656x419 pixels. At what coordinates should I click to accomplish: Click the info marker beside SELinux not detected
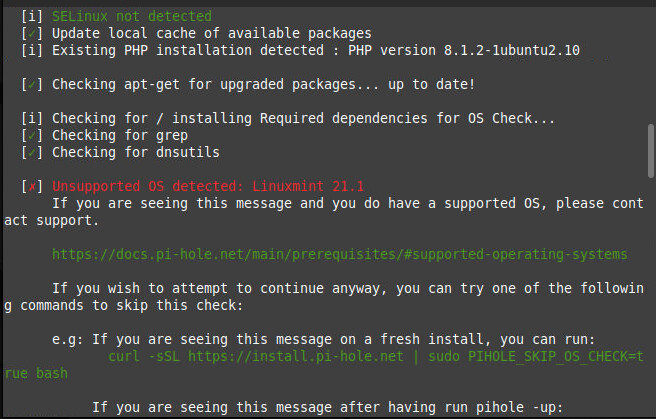pos(32,16)
